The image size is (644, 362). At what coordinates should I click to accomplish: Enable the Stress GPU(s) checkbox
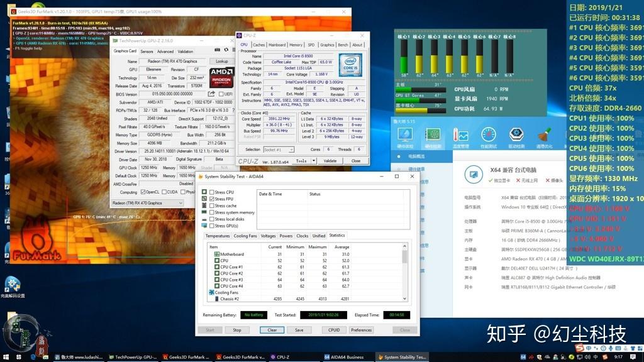[211, 226]
